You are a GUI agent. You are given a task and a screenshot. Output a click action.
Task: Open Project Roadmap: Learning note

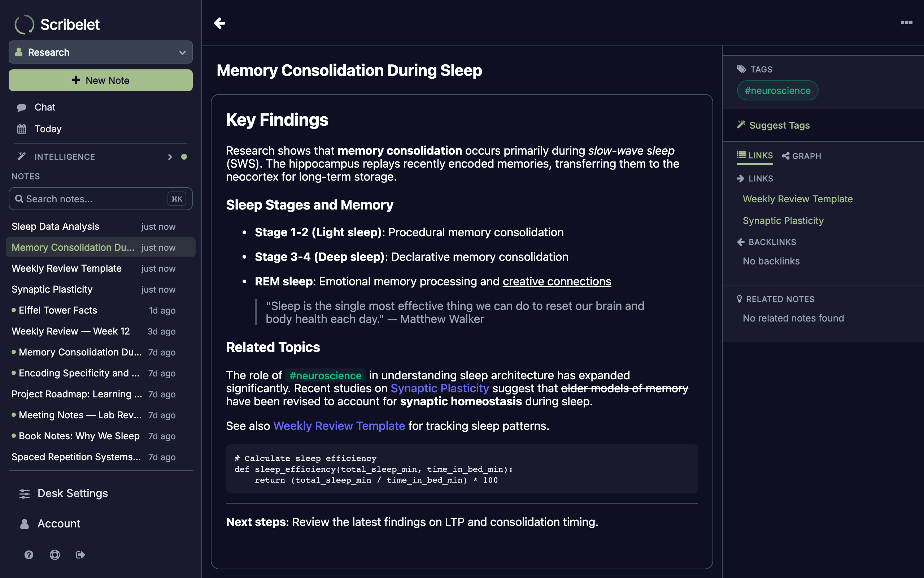click(100, 394)
